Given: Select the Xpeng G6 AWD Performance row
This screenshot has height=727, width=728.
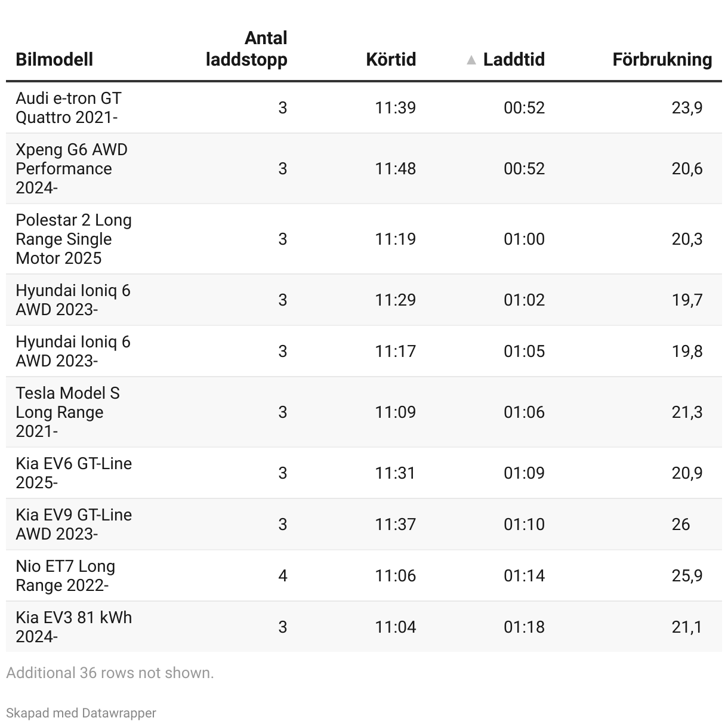Looking at the screenshot, I should [x=364, y=168].
